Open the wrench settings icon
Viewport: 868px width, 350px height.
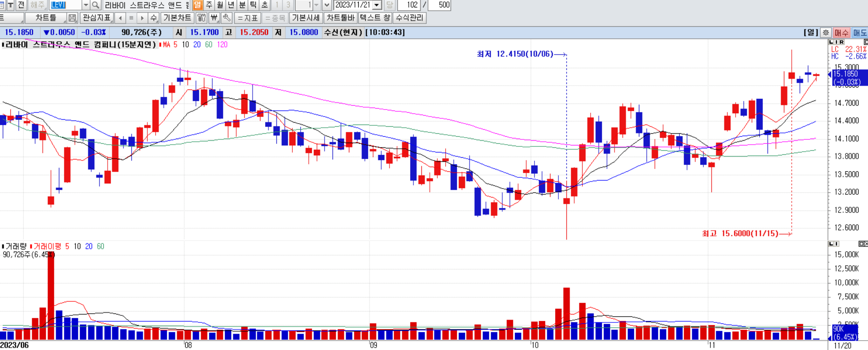[227, 18]
